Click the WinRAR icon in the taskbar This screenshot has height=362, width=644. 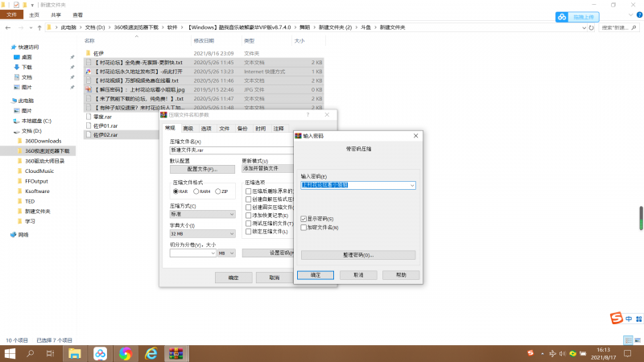point(175,353)
